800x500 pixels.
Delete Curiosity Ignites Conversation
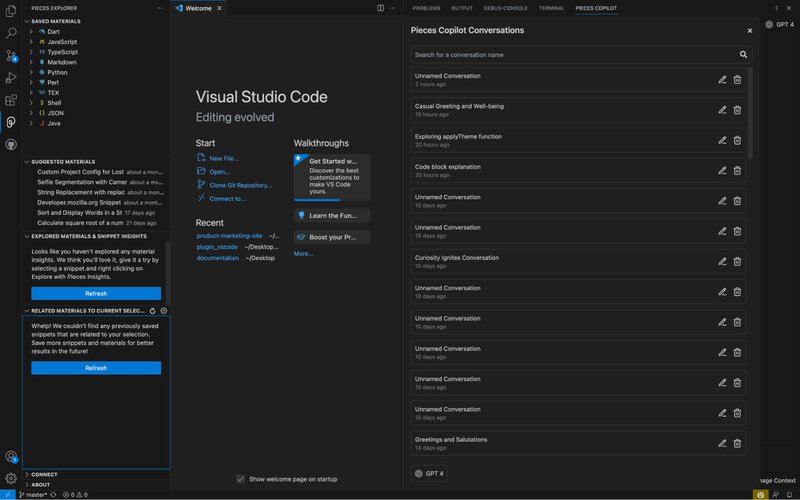tap(737, 262)
